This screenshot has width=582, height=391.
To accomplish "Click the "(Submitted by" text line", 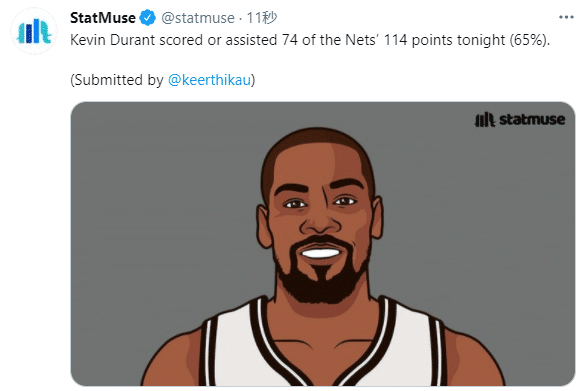I will [x=117, y=80].
